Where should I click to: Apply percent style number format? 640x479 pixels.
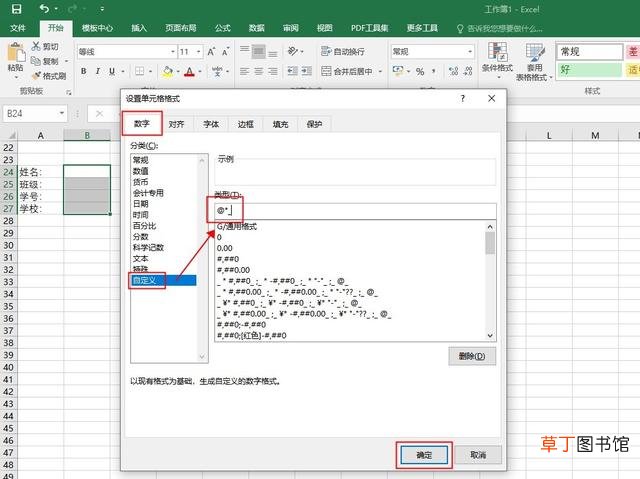click(420, 71)
